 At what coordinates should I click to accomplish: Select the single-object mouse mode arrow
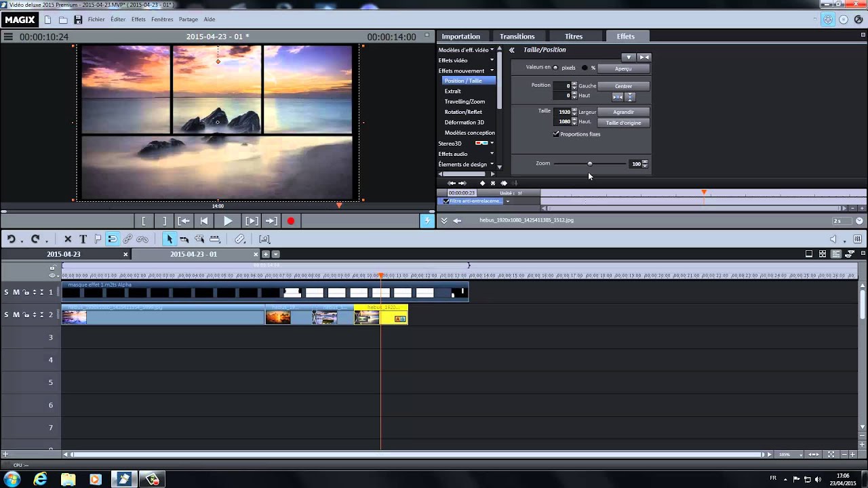(x=170, y=239)
